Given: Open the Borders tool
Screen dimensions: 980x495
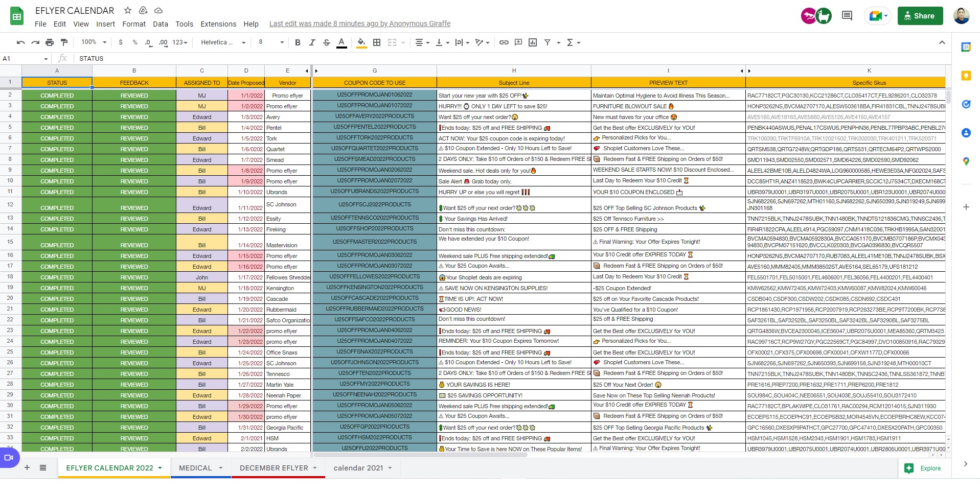Looking at the screenshot, I should click(377, 42).
